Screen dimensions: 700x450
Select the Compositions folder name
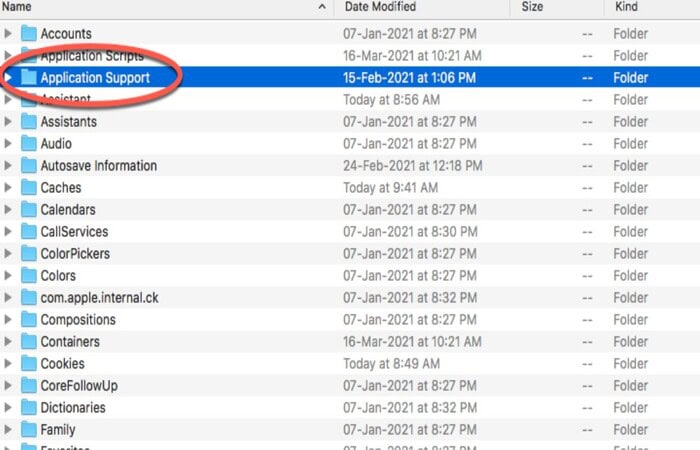77,319
